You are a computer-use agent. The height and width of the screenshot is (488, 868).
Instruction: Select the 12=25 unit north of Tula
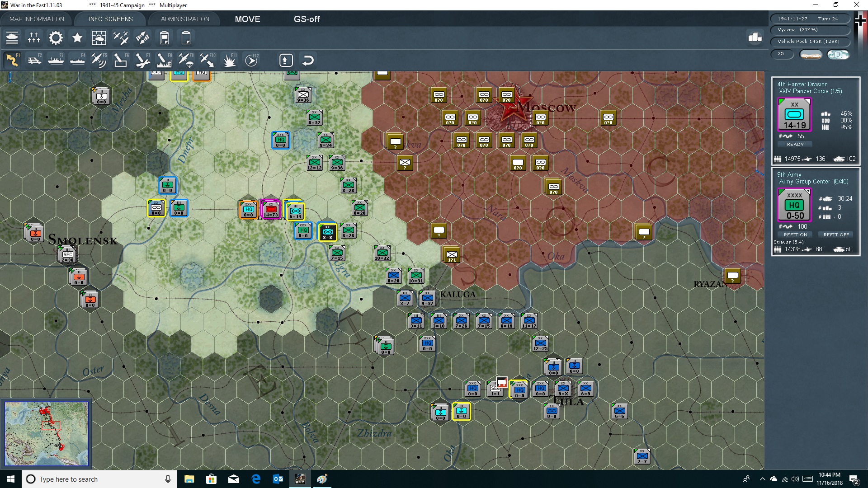coord(540,343)
